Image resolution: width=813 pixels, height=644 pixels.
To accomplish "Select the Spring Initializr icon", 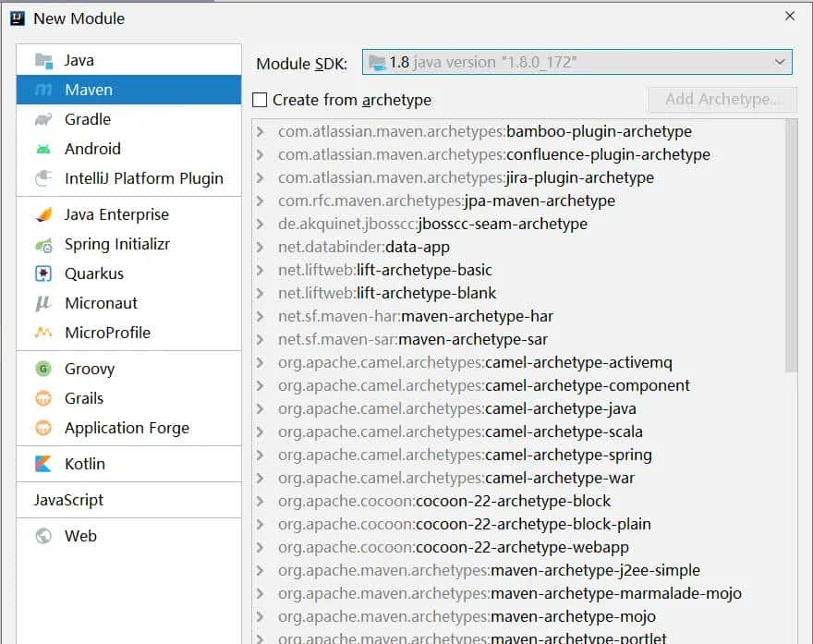I will pos(43,245).
